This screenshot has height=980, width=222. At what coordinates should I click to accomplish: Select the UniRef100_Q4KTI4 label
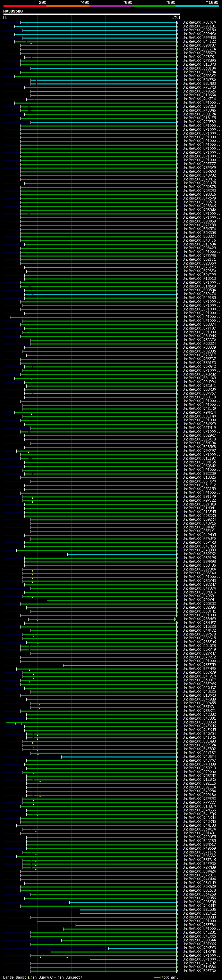coord(199,98)
